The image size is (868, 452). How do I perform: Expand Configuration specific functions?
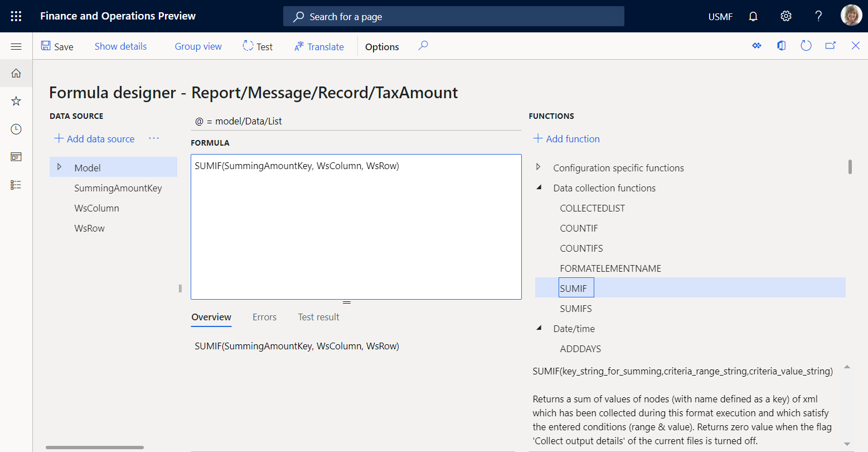point(539,167)
